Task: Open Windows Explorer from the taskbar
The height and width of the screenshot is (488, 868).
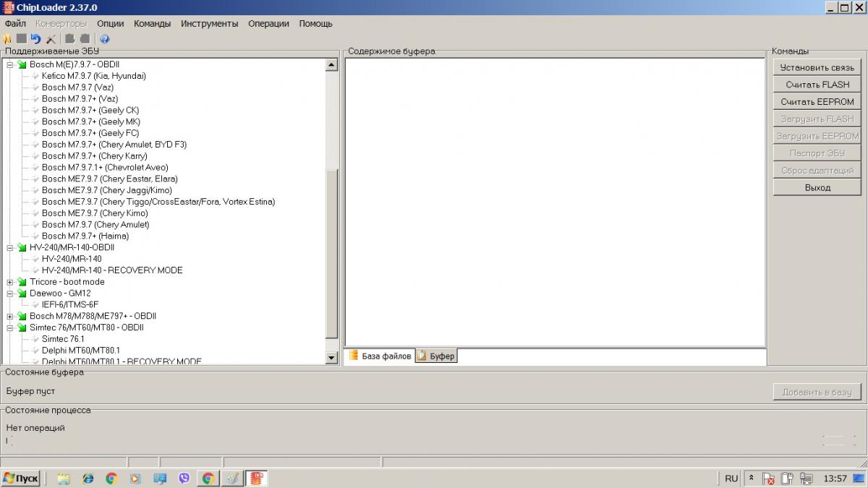Action: coord(64,479)
